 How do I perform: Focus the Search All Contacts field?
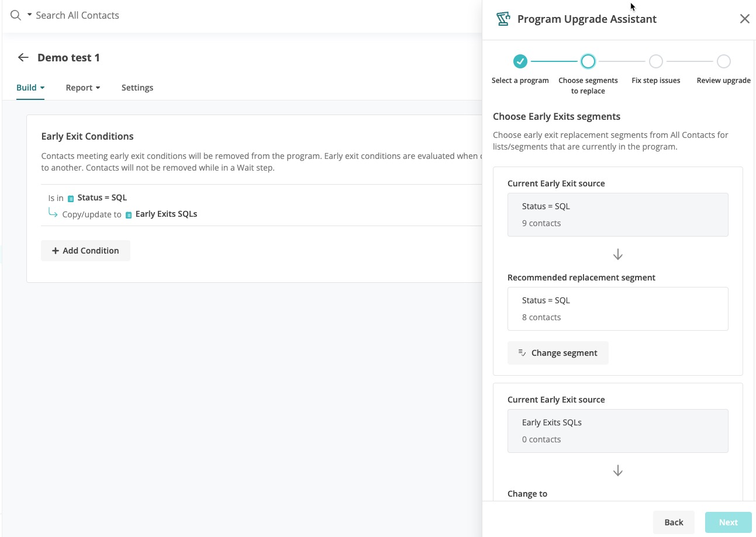point(77,15)
